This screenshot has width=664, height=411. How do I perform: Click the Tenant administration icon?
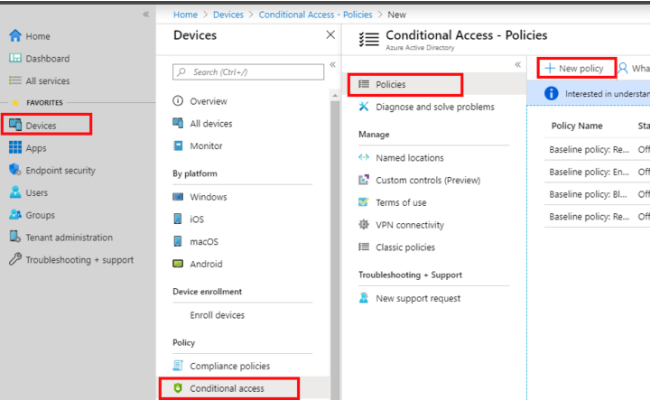click(15, 237)
